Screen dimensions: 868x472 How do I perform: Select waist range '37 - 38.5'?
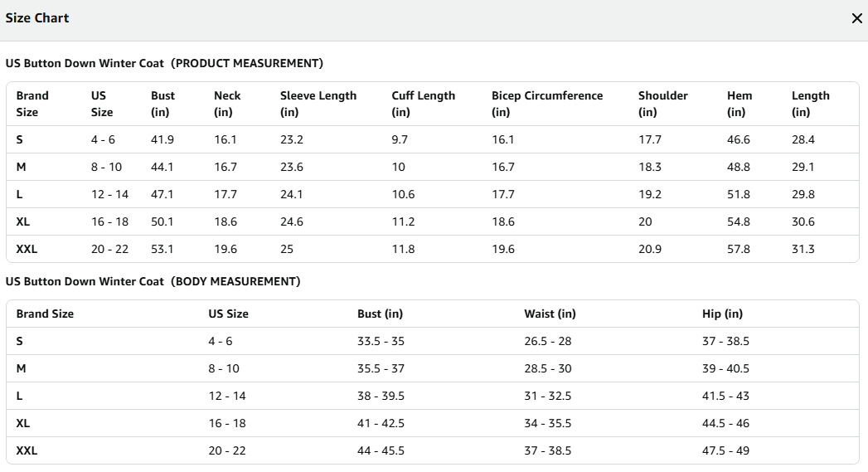point(548,451)
